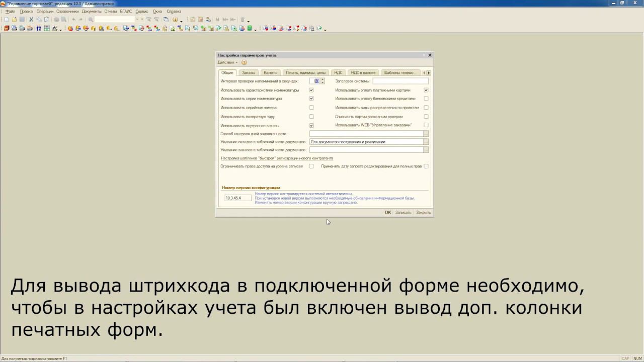Click the Save diskette toolbar icon
Viewport: 644px width, 362px height.
pos(22,19)
